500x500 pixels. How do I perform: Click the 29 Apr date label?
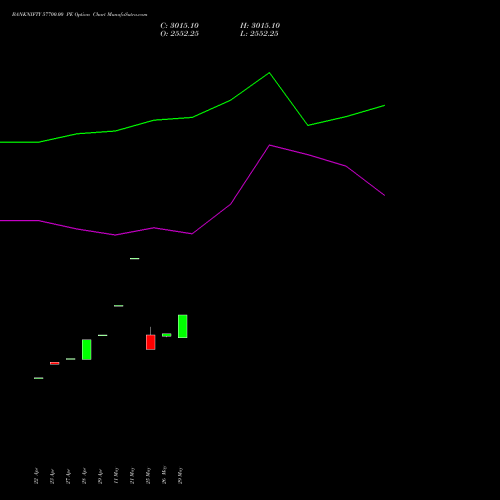[x=100, y=476]
